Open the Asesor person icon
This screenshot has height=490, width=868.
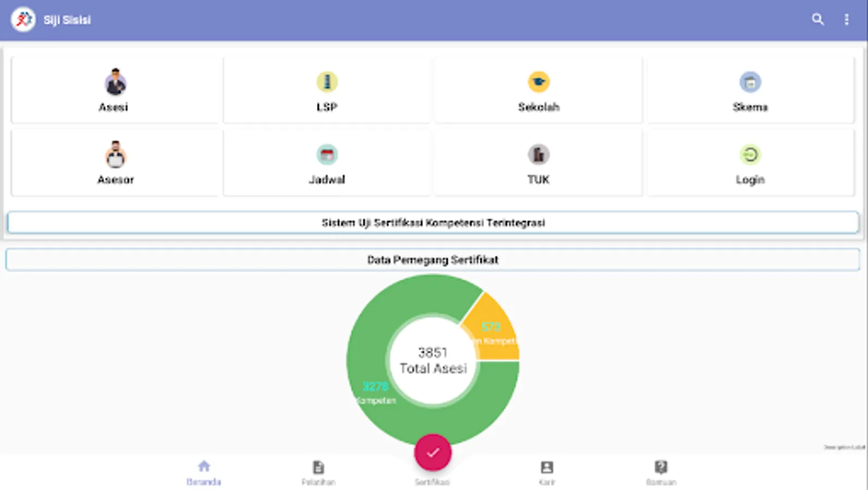click(x=115, y=155)
